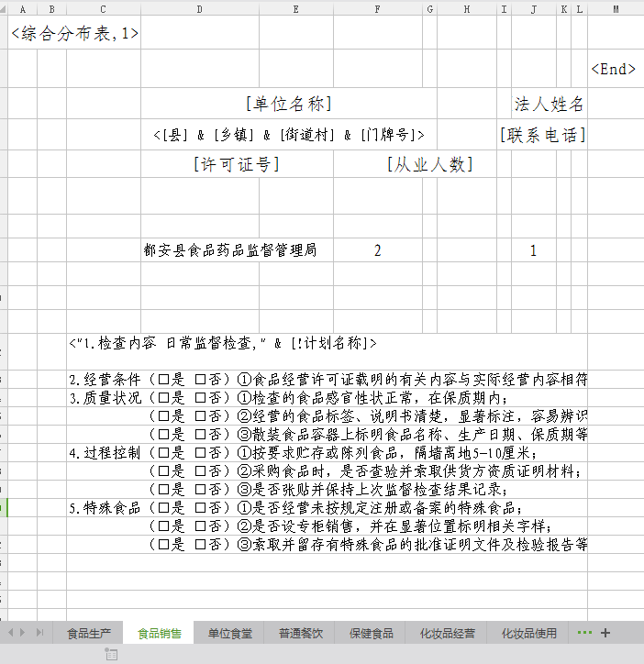Add a new sheet with the plus button
The image size is (644, 664).
605,633
